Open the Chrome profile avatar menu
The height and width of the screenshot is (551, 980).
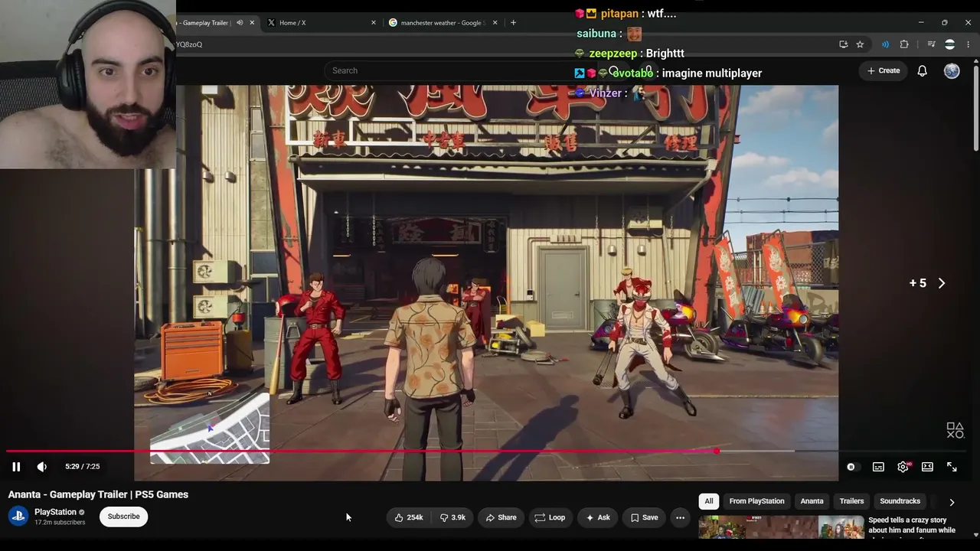point(949,44)
